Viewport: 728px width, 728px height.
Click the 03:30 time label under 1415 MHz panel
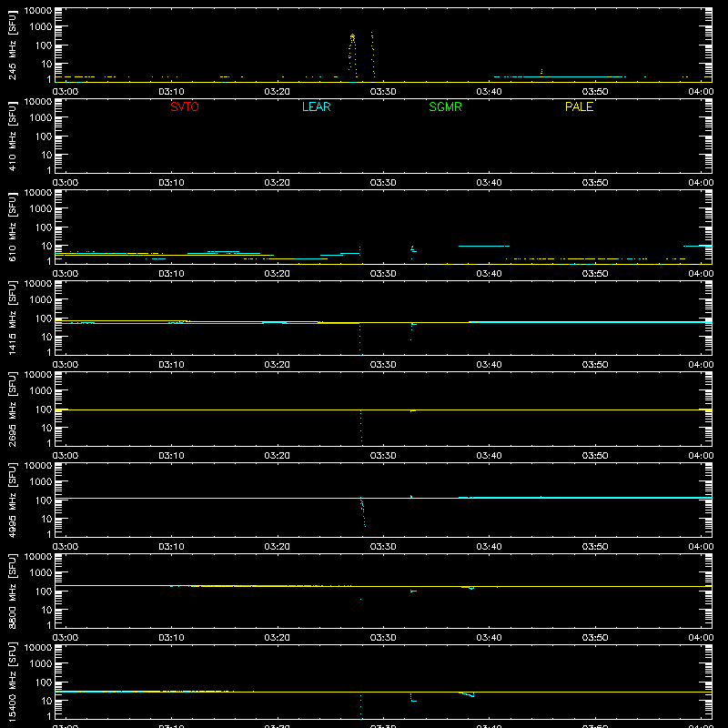pos(383,365)
